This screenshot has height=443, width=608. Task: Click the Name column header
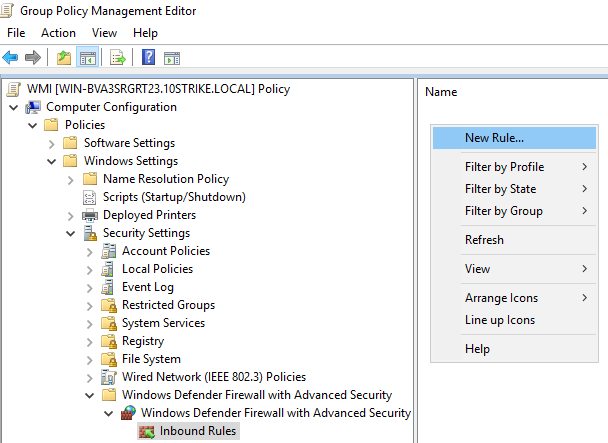click(441, 92)
